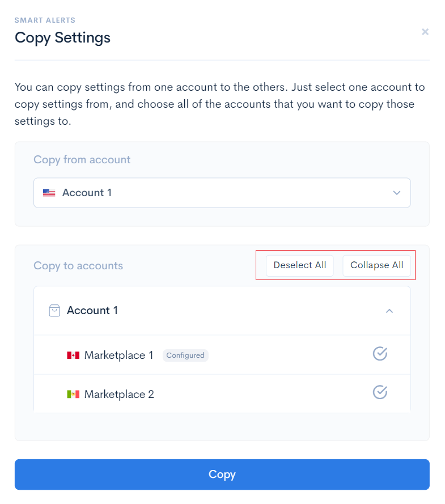Toggle the Marketplace 2 checkmark
445x504 pixels.
pos(380,392)
